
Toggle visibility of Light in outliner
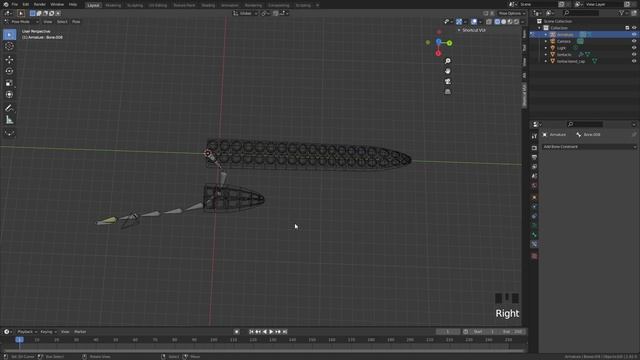[634, 48]
